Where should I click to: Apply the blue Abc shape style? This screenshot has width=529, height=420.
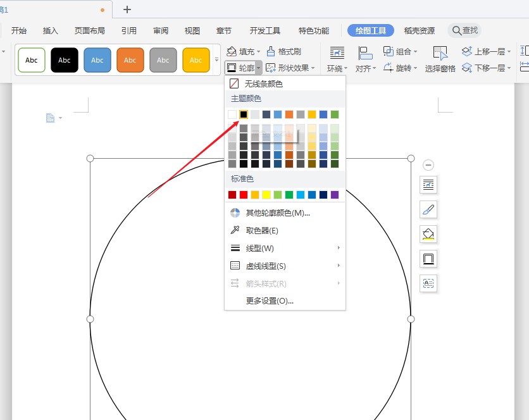pos(97,60)
